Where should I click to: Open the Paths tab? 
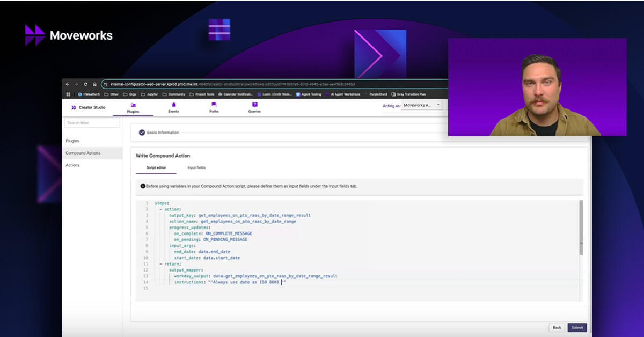coord(214,107)
